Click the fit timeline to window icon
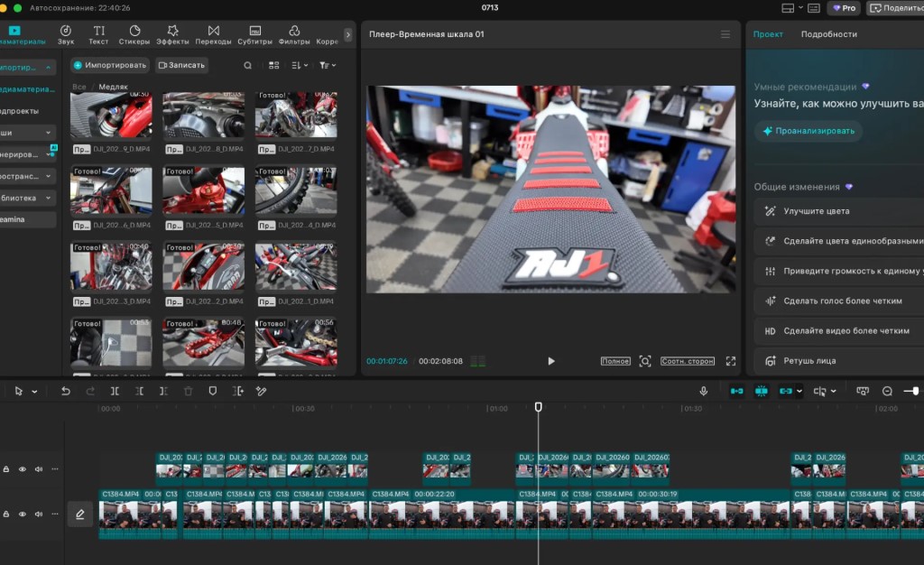The width and height of the screenshot is (924, 565). point(863,391)
